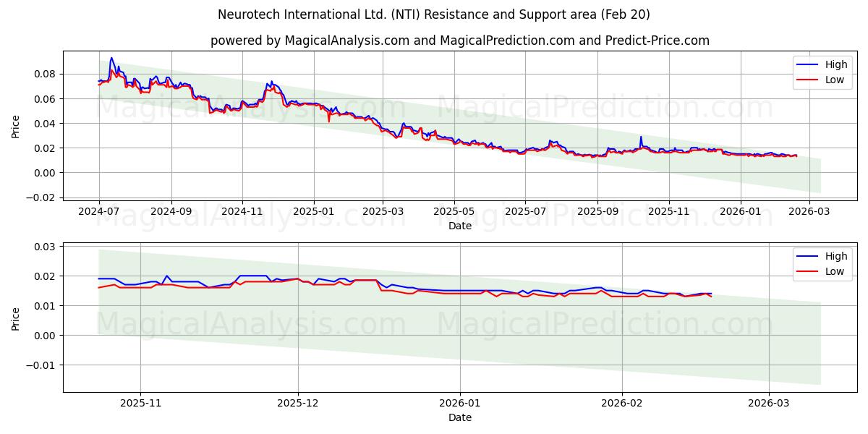Click the 2025-12 tick label on bottom chart
This screenshot has height=434, width=868.
298,403
